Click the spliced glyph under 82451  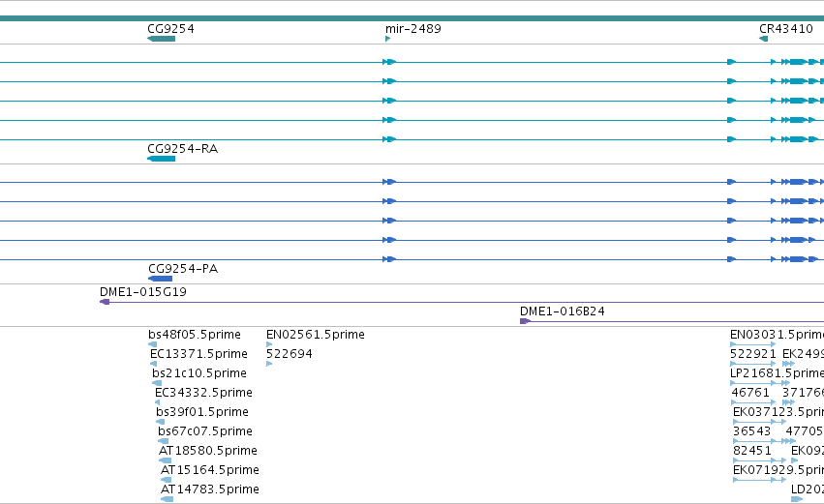(x=759, y=460)
